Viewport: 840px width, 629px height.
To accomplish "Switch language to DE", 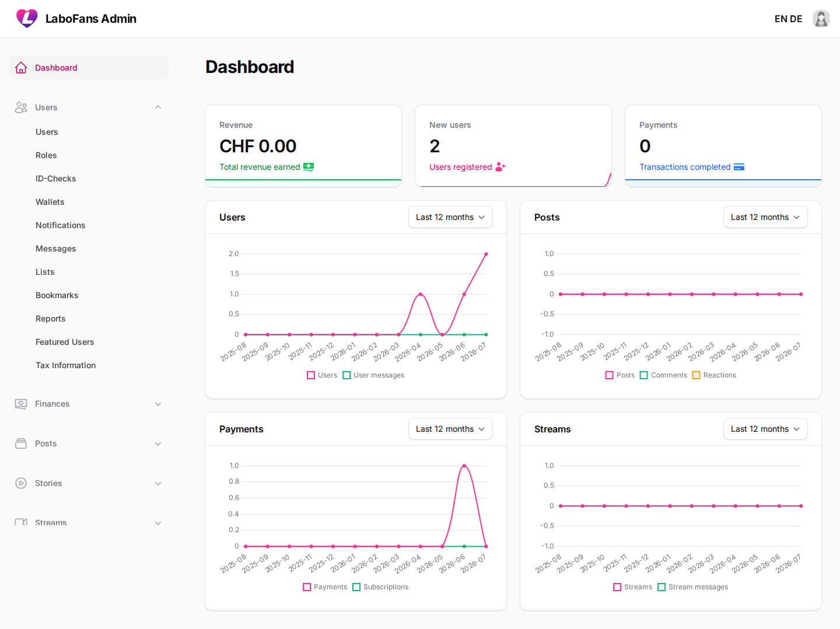I will point(796,19).
